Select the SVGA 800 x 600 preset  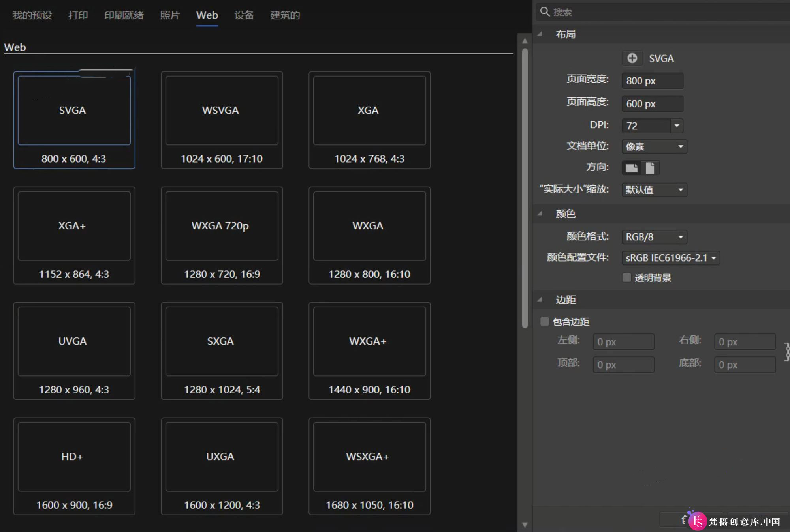74,120
